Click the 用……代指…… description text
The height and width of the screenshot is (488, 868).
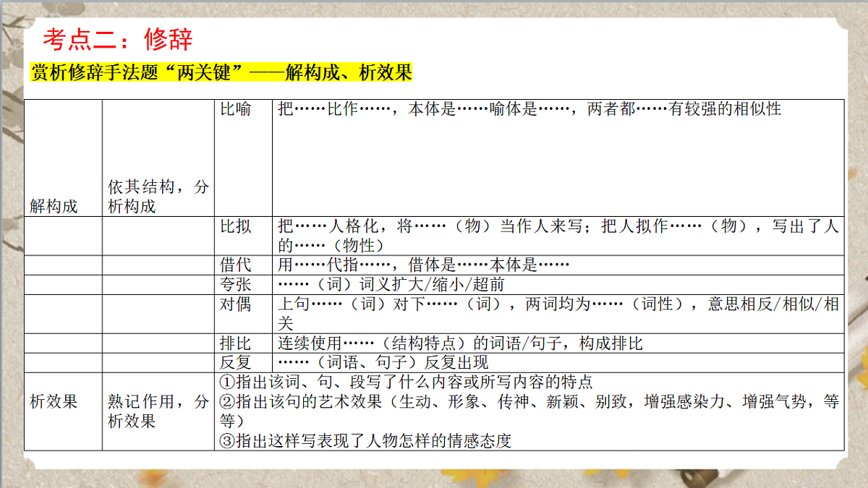point(424,265)
